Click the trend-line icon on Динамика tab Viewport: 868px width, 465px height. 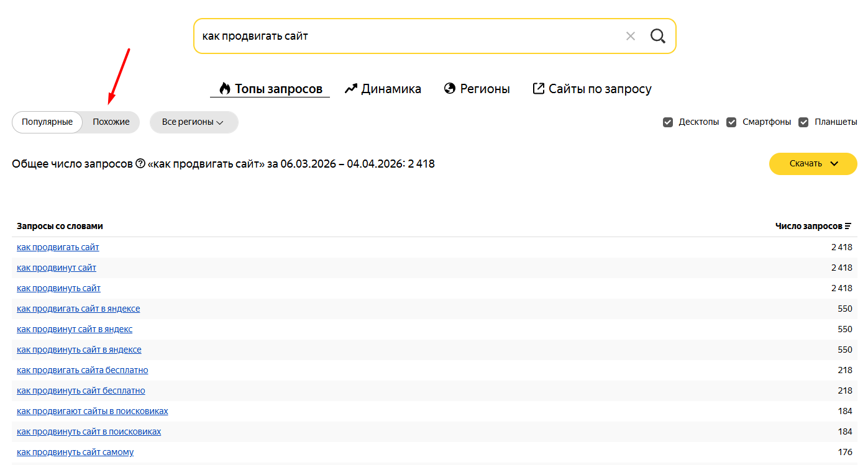(350, 88)
